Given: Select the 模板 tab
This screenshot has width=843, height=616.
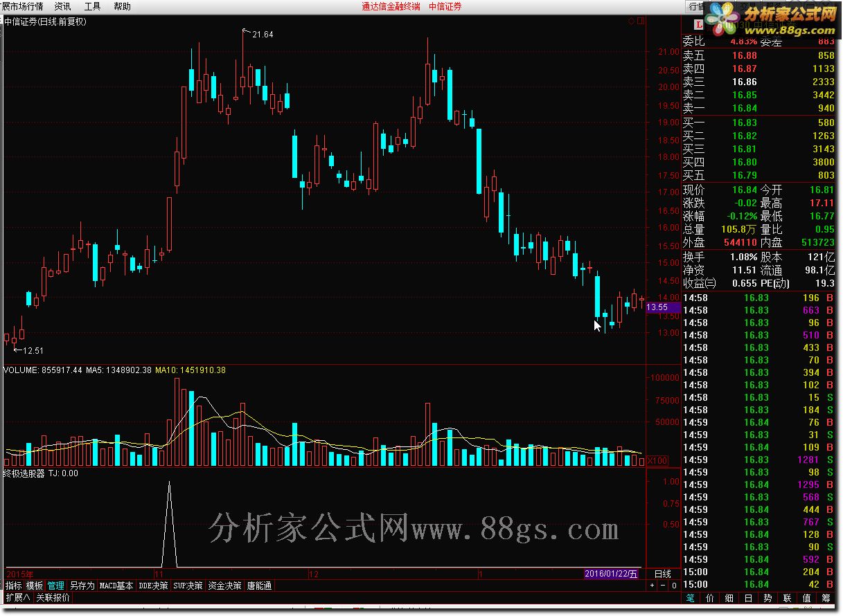Looking at the screenshot, I should (35, 586).
